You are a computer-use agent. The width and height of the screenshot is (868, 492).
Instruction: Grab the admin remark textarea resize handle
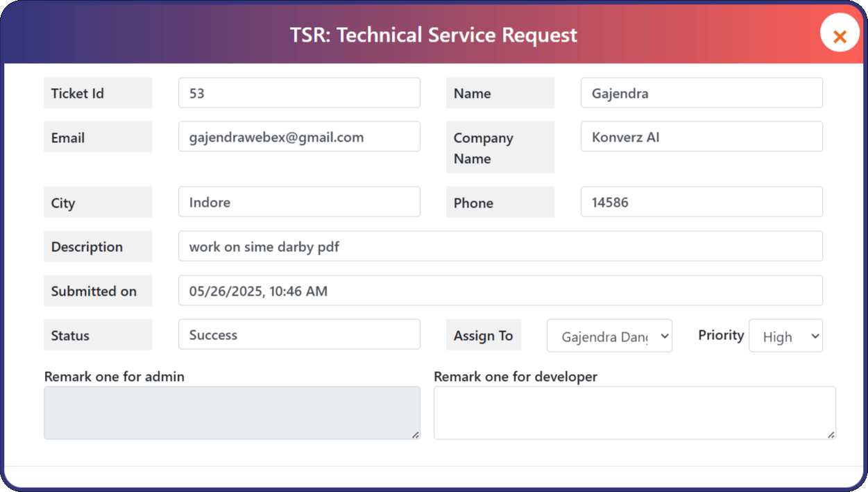(x=415, y=434)
